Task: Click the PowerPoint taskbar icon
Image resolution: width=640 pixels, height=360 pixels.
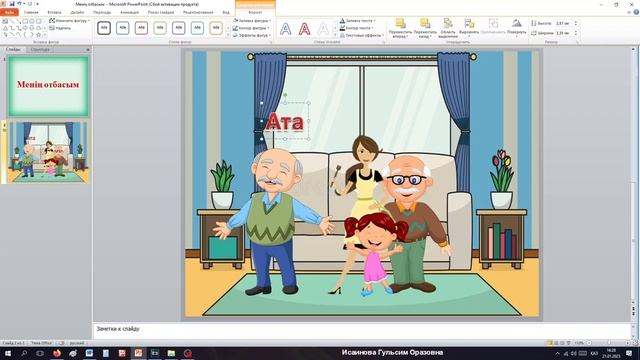Action: coord(138,353)
